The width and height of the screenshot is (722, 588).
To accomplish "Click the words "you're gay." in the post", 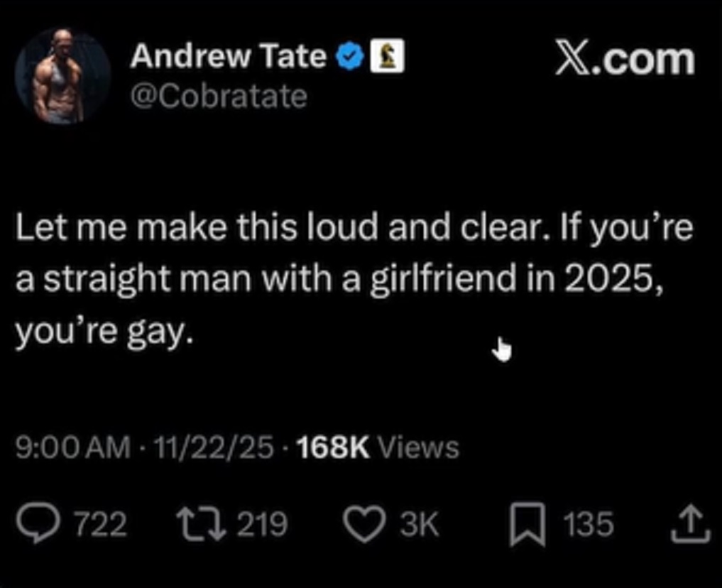I will (104, 332).
